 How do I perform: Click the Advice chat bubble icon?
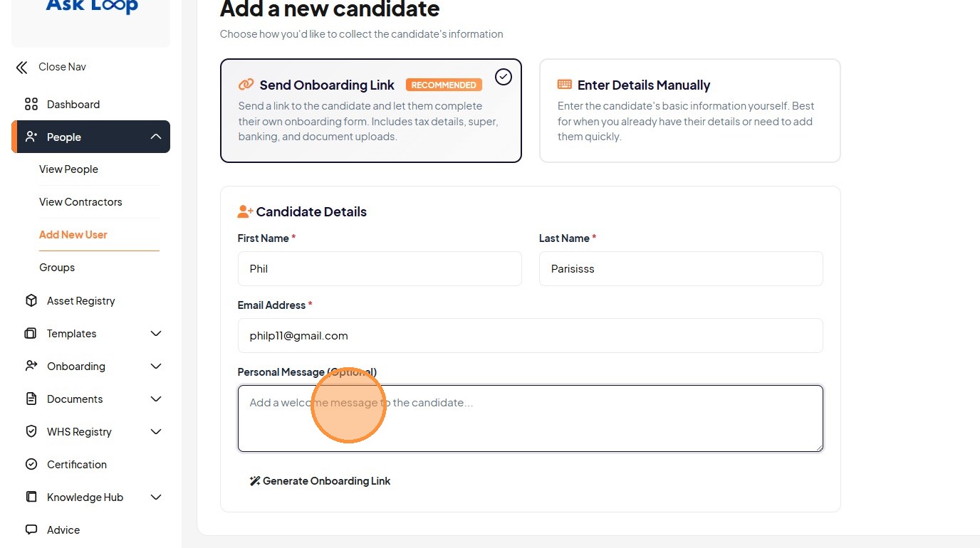[x=31, y=530]
